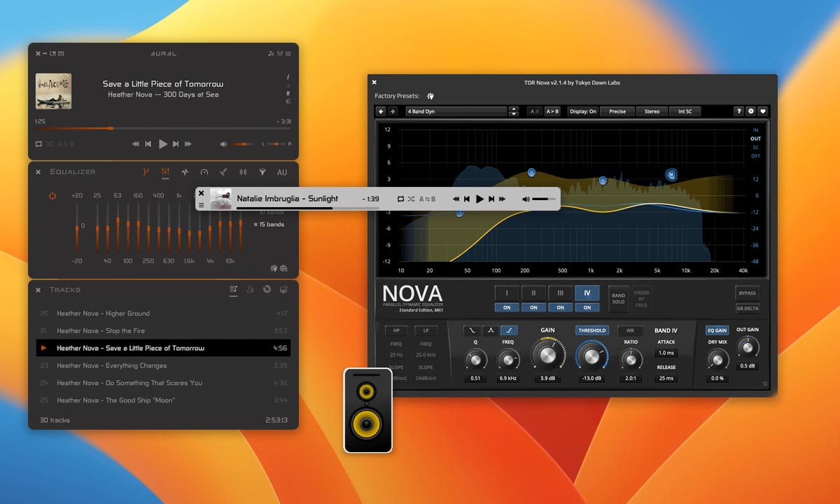Seek forward in Aural main player
Screen dimensions: 840x504
pos(188,143)
